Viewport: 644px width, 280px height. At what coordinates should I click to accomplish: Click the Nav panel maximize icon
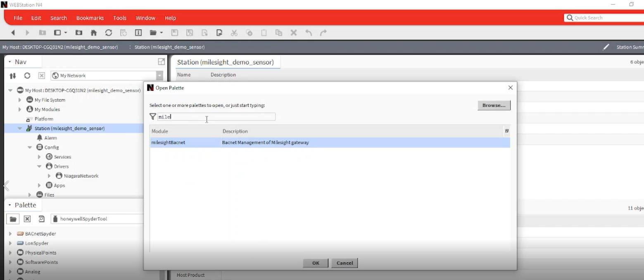[x=161, y=62]
